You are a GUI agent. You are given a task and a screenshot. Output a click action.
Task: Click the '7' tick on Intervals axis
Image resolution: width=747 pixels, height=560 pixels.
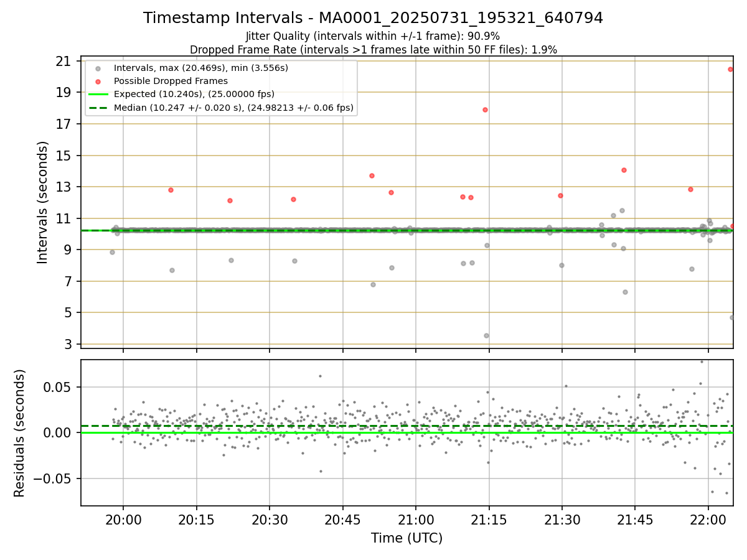(x=67, y=281)
